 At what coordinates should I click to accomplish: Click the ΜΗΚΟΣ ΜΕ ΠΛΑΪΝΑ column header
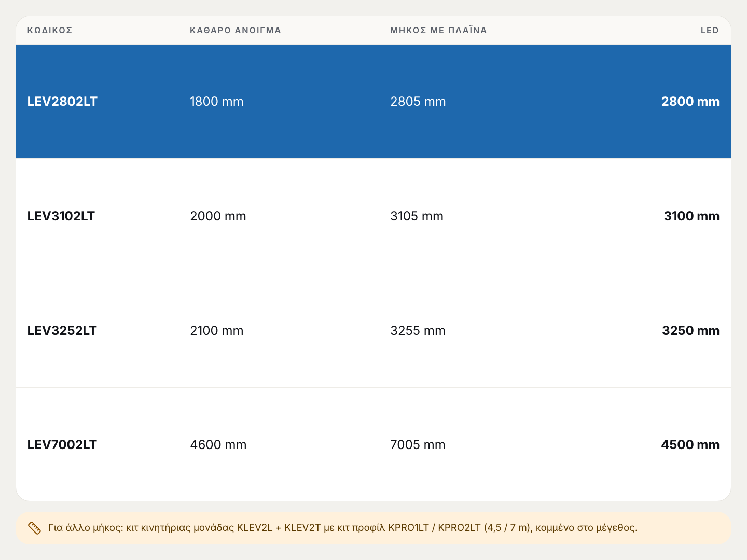click(438, 30)
